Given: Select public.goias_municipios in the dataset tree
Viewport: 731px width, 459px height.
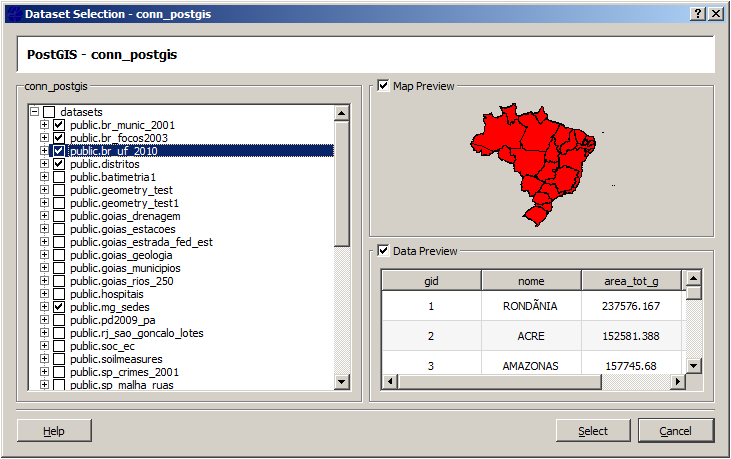Looking at the screenshot, I should [125, 268].
